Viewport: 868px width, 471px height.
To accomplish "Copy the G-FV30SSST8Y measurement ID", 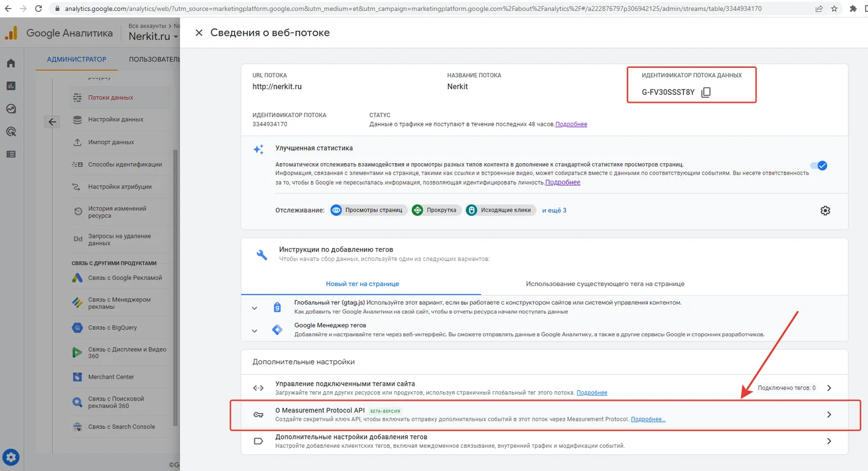I will click(706, 92).
